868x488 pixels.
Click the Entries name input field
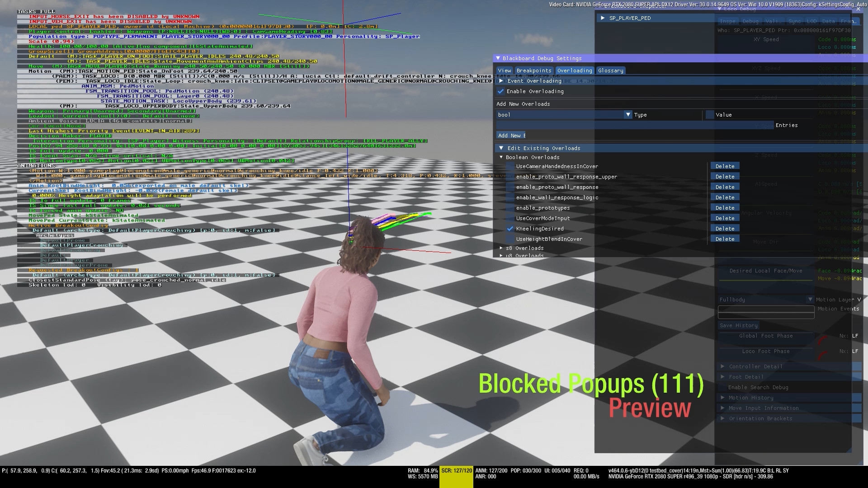click(x=635, y=125)
